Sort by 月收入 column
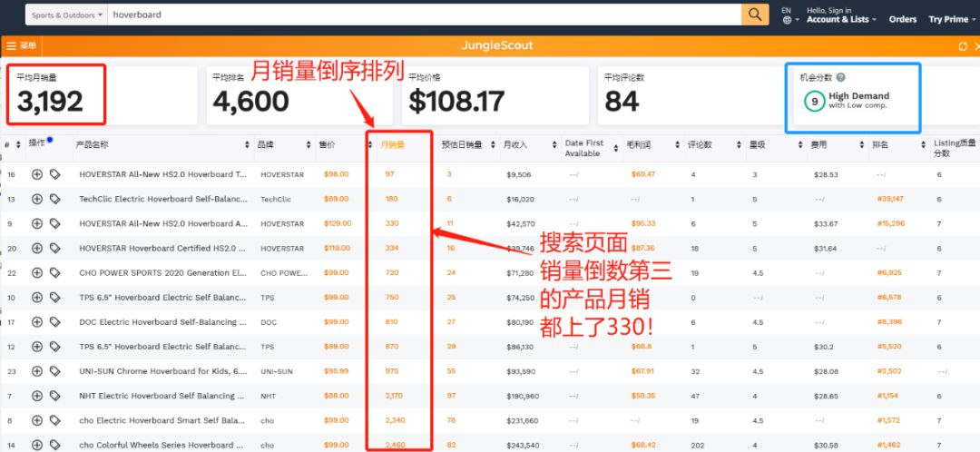980x452 pixels. [x=554, y=144]
